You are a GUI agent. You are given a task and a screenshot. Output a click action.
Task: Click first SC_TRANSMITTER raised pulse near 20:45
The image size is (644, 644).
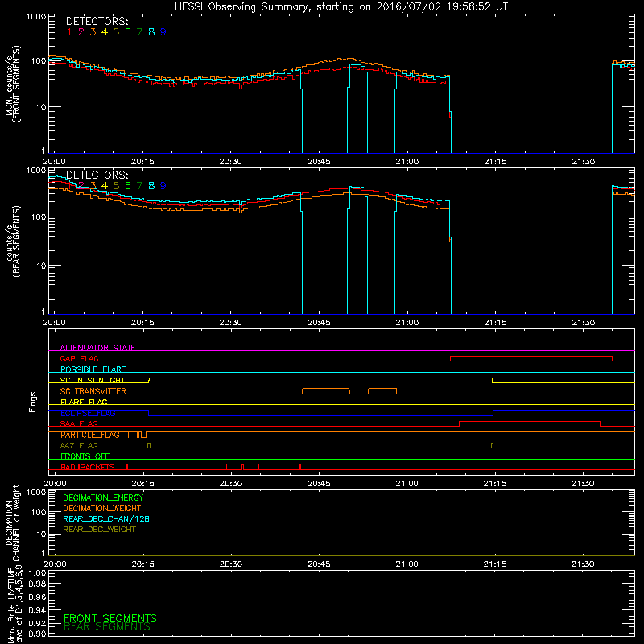click(326, 389)
